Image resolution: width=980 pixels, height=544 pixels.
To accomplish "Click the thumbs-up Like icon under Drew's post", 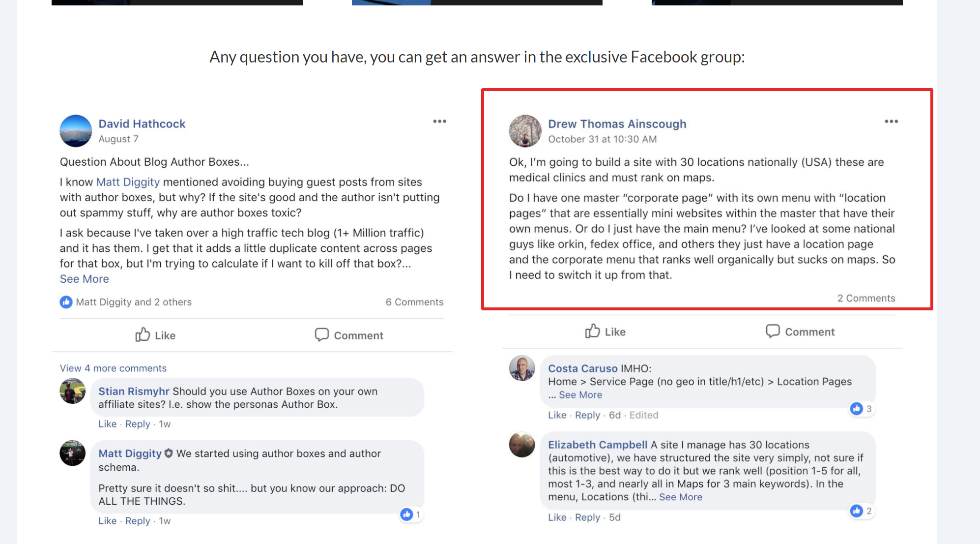I will pos(592,332).
